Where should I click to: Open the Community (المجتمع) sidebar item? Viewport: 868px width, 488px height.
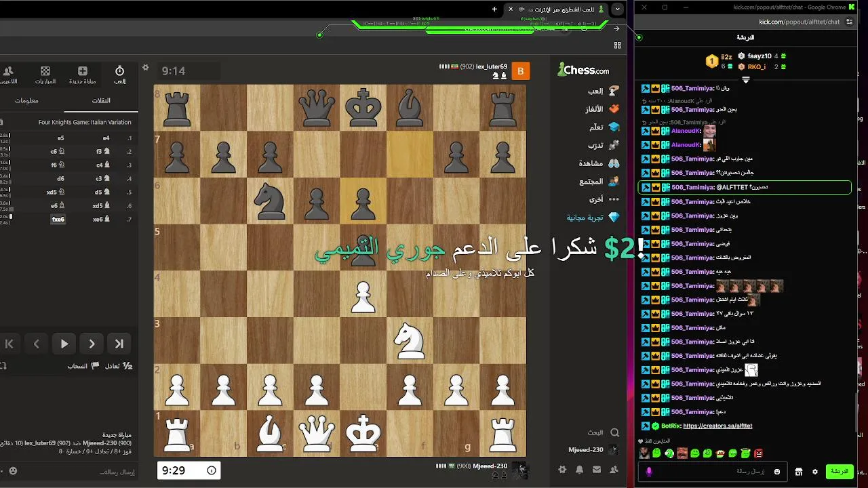click(x=599, y=182)
